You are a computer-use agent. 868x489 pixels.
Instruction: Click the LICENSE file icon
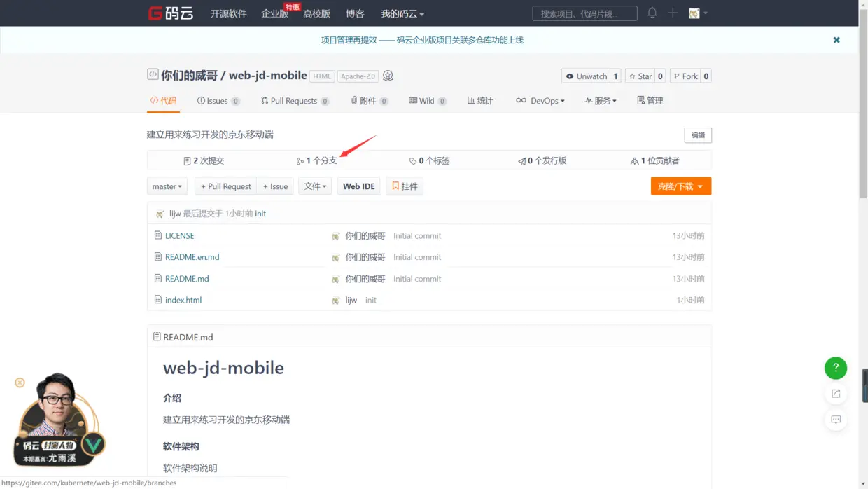tap(158, 235)
